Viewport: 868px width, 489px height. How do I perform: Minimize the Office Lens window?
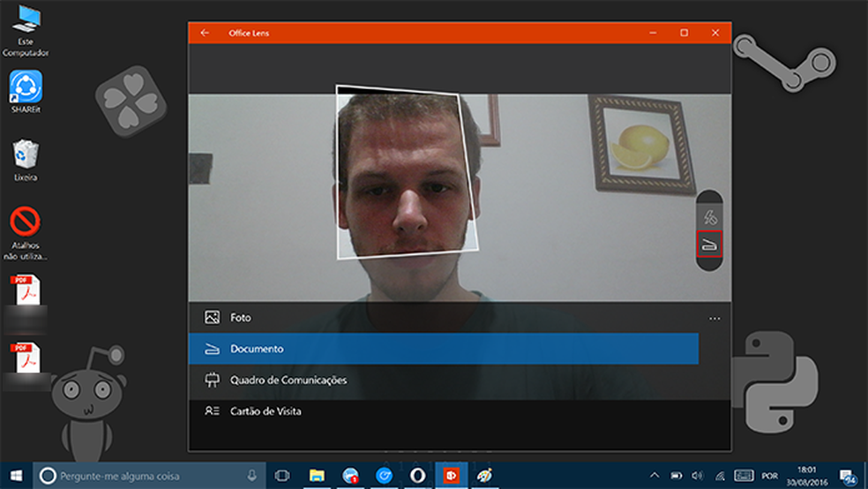point(654,33)
